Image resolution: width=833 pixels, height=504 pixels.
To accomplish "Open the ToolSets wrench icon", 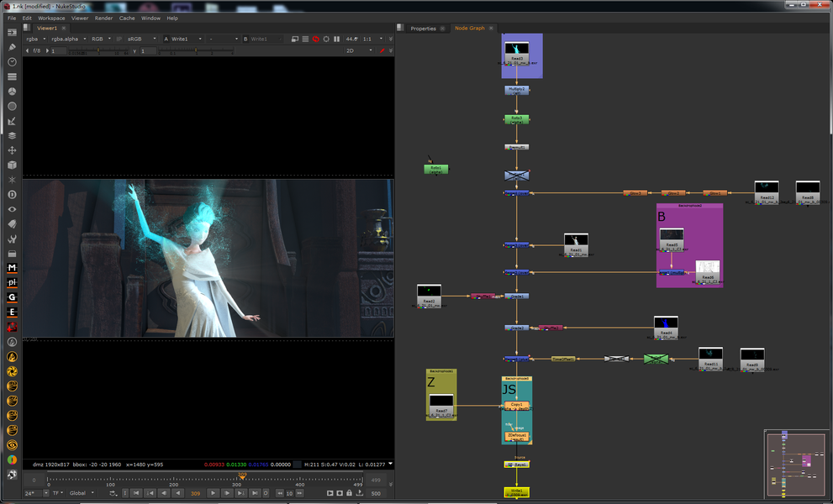I will (x=12, y=239).
